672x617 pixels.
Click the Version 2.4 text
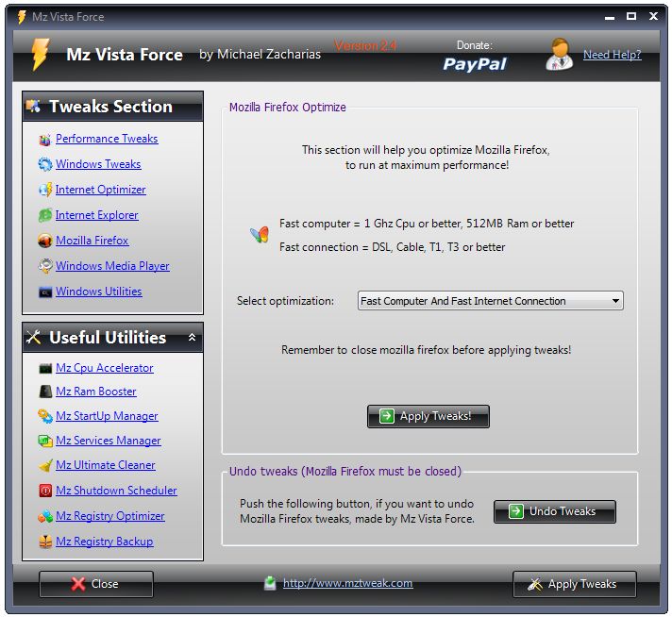365,46
